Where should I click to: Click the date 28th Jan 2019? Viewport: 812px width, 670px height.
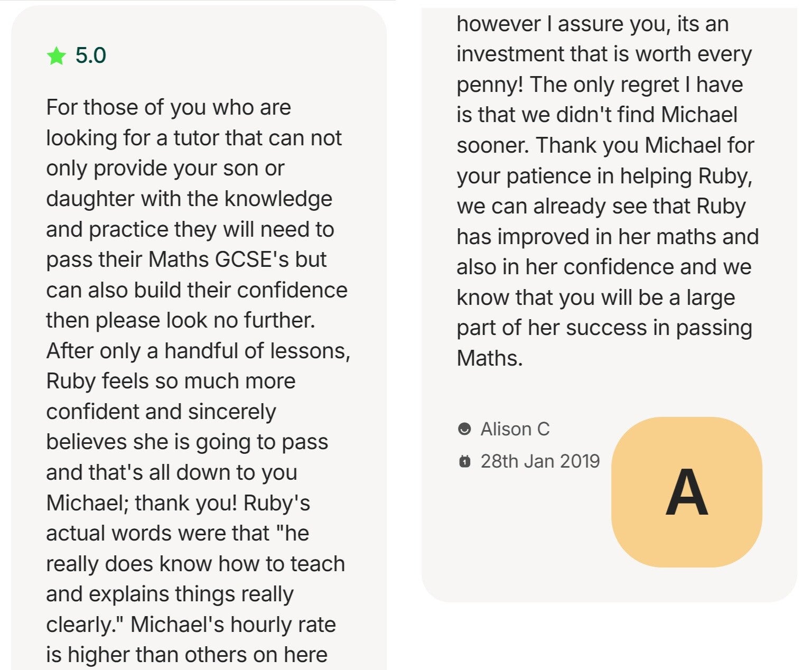[x=540, y=461]
